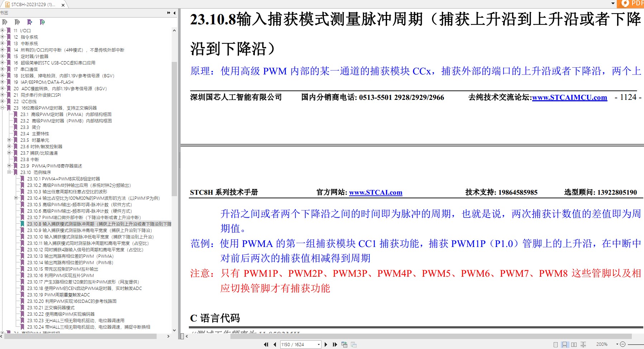Expand the 23.6 时钟/触发控制器 node
This screenshot has width=644, height=349.
click(9, 146)
